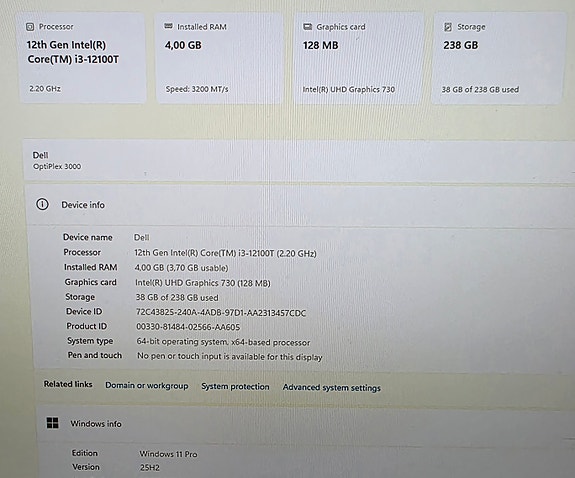Screen dimensions: 575x478
Task: Open Advanced system settings link
Action: click(332, 387)
